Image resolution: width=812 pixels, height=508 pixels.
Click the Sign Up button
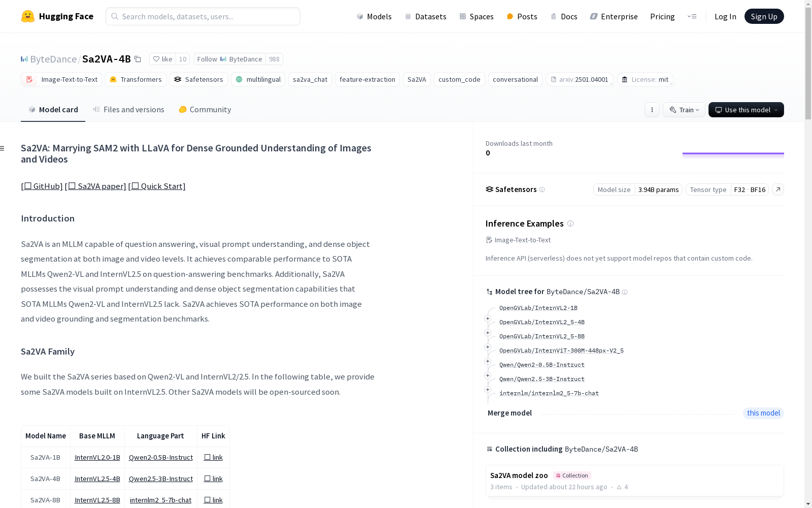point(764,16)
